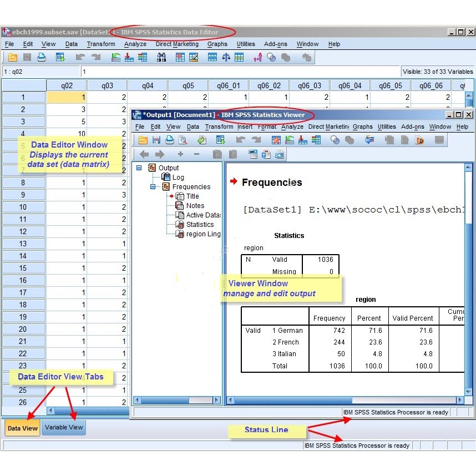
Task: Click the Print icon in Data Editor toolbar
Action: 42,57
